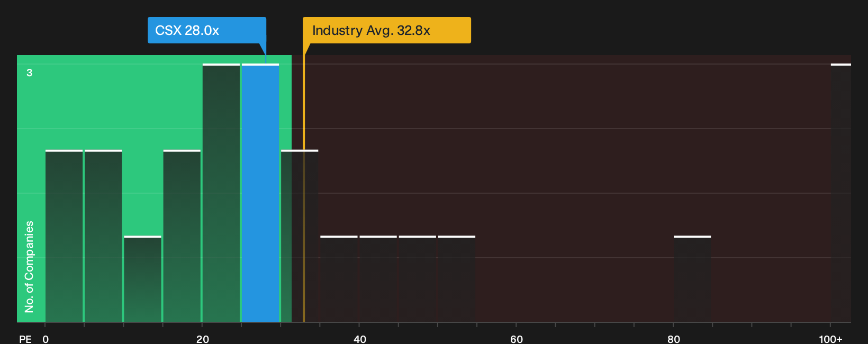Click the bar at PE 30-35
The image size is (868, 344).
(300, 236)
